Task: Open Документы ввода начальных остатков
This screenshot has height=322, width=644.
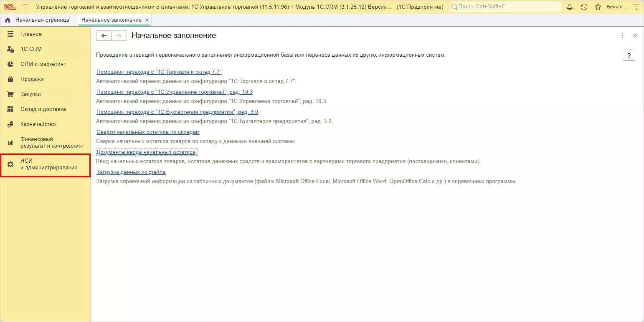Action: point(146,152)
